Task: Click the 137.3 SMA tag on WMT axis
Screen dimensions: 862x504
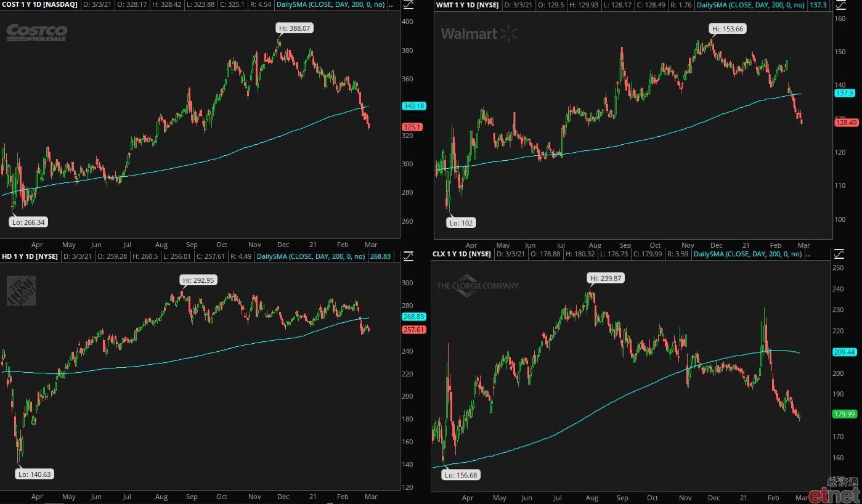Action: (x=844, y=93)
